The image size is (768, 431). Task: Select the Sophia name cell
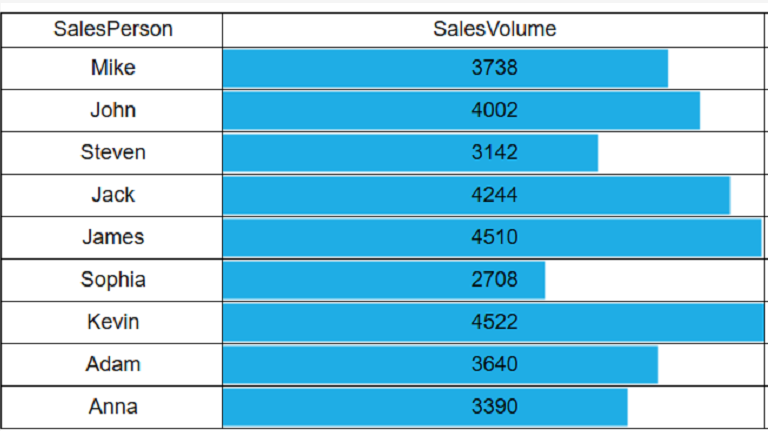click(112, 280)
